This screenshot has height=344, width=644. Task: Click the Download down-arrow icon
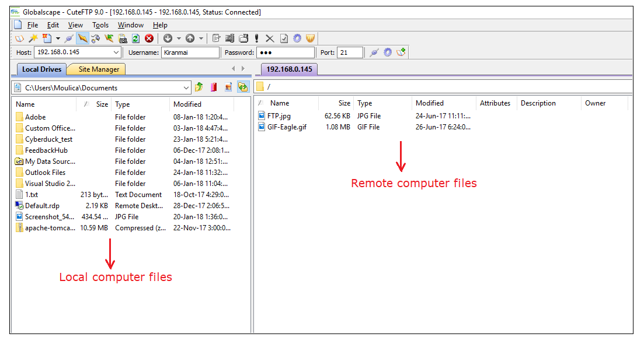tap(168, 38)
